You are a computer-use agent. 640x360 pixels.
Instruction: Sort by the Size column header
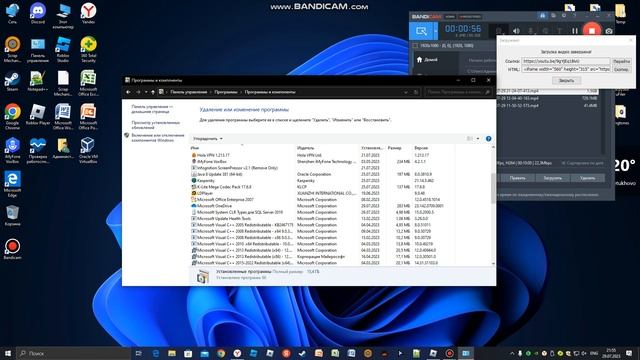399,148
